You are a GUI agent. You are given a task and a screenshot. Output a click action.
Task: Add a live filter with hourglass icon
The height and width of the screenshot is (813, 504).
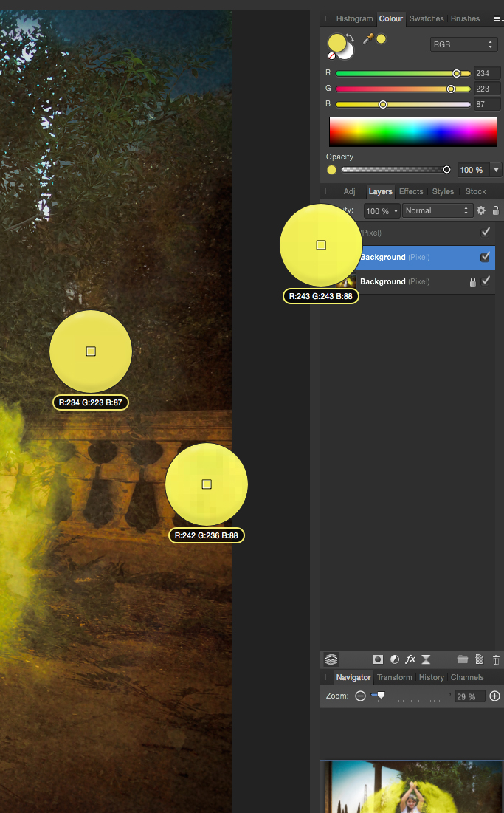426,659
